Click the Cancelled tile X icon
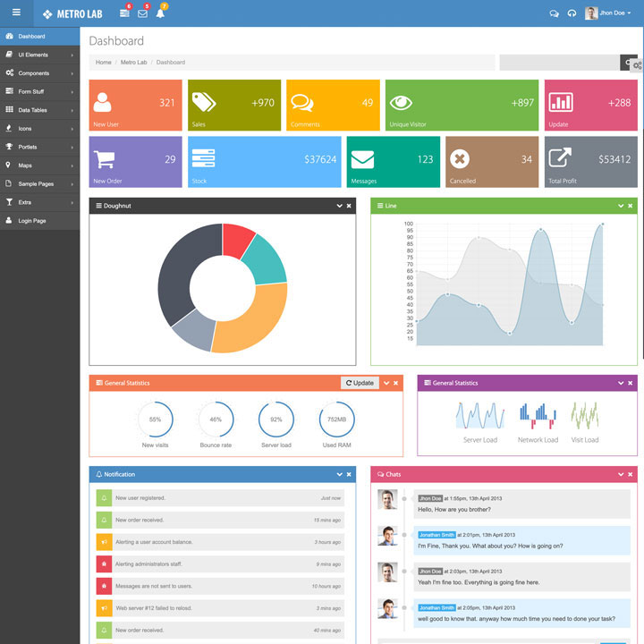The height and width of the screenshot is (644, 644). point(460,159)
